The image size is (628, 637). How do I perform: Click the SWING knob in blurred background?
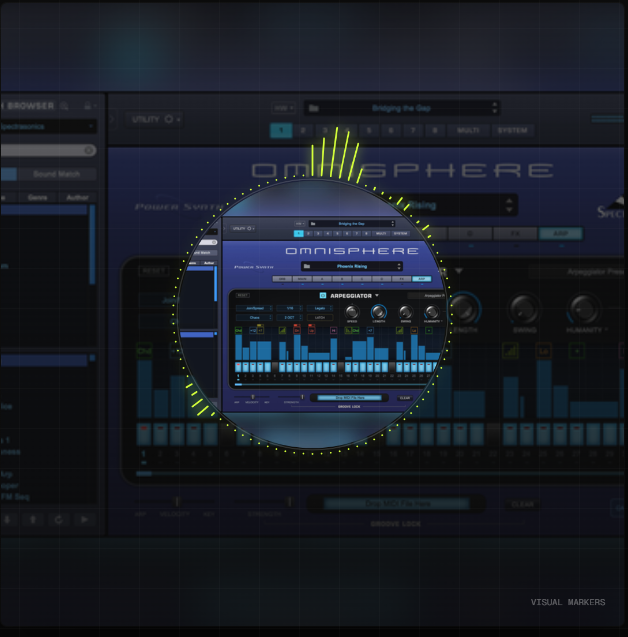pyautogui.click(x=525, y=309)
